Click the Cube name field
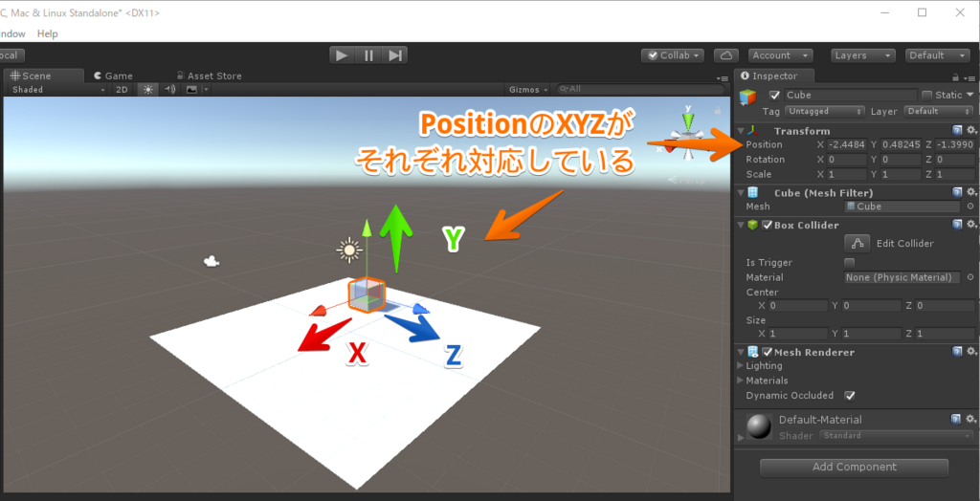 pyautogui.click(x=850, y=95)
